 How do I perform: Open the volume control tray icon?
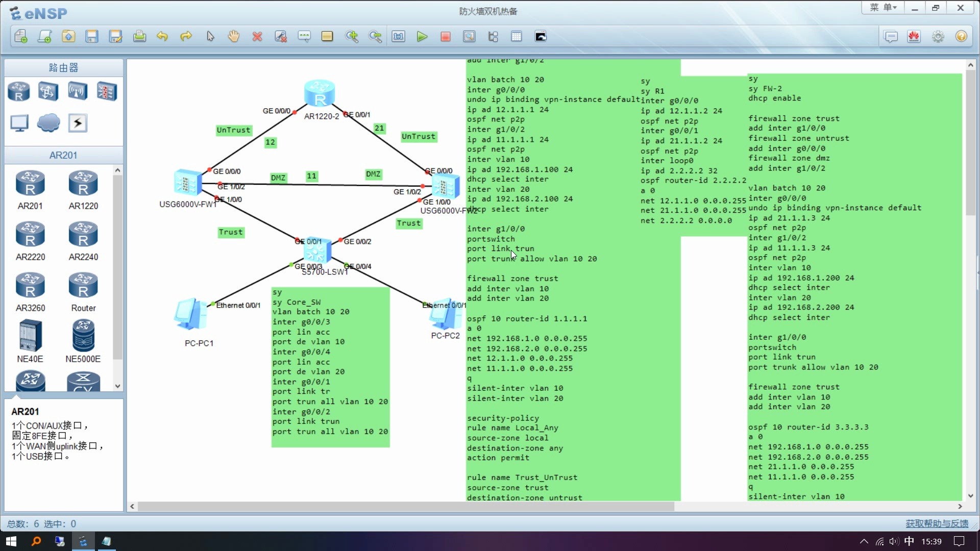[x=894, y=541]
